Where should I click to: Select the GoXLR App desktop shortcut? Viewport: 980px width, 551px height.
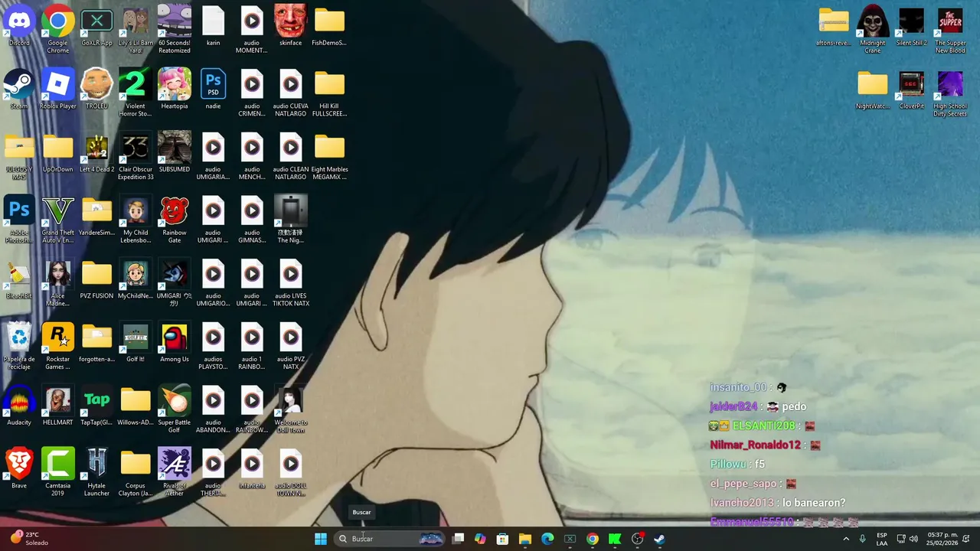coord(96,26)
